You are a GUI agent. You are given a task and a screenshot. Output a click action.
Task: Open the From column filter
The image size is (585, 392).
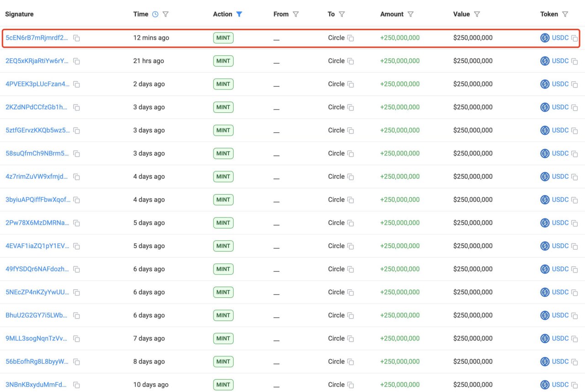click(296, 14)
